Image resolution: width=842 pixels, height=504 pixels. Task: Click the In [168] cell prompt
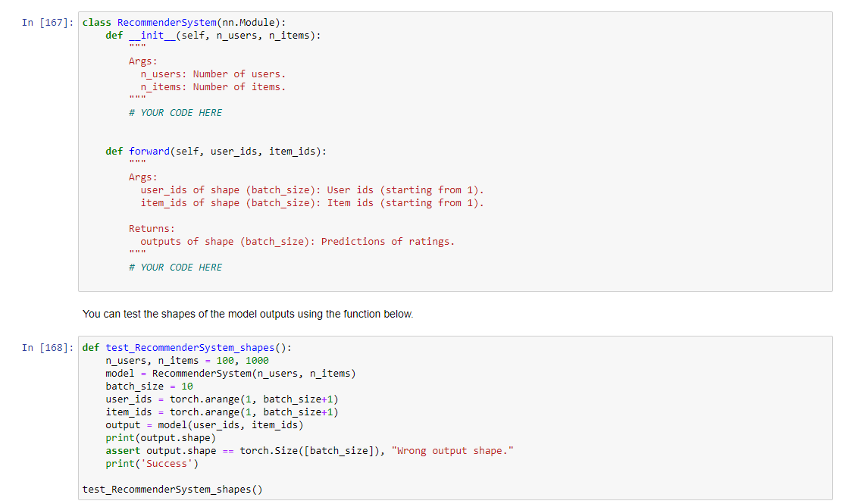coord(42,347)
